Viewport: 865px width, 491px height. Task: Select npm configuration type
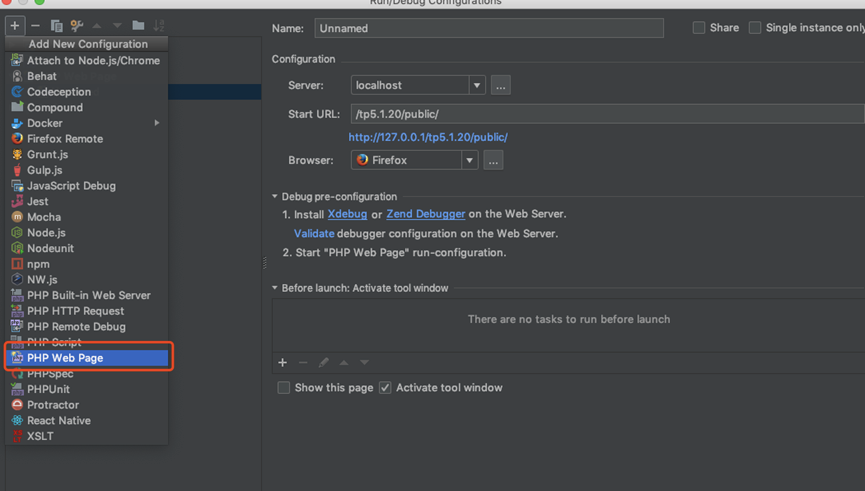87,264
